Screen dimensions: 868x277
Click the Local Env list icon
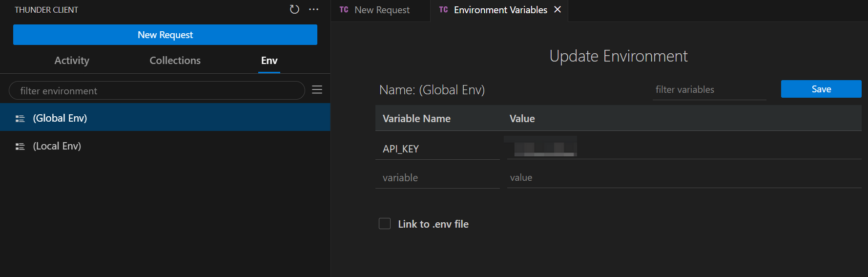click(x=20, y=146)
